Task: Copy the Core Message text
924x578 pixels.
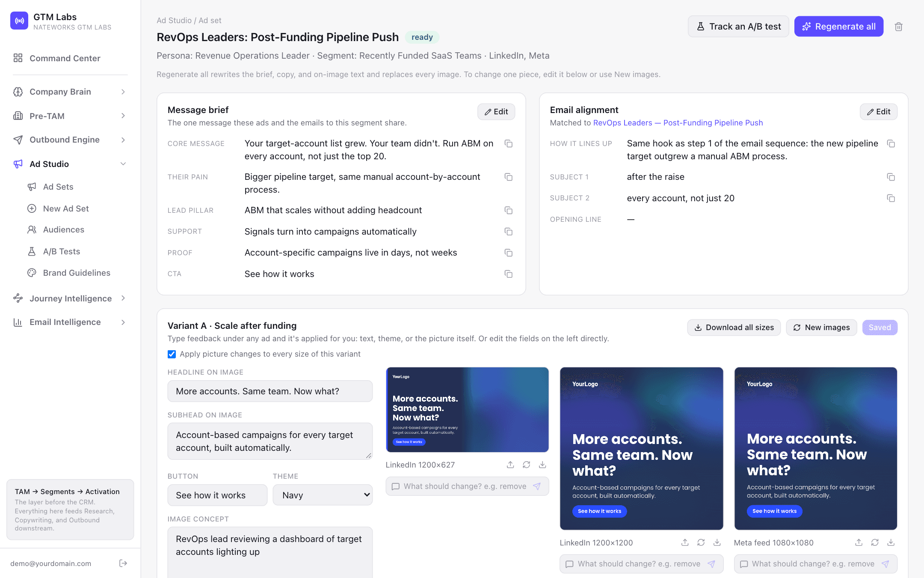Action: coord(508,143)
